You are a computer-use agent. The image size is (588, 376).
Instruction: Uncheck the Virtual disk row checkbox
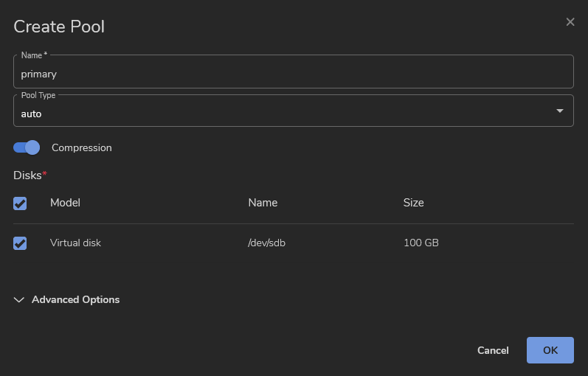click(21, 243)
